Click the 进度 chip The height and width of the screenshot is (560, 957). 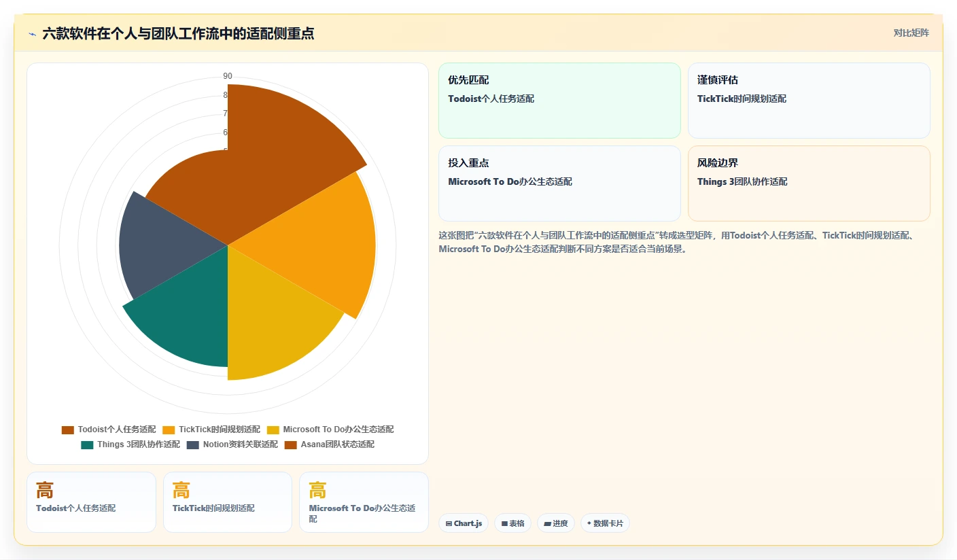click(x=556, y=523)
